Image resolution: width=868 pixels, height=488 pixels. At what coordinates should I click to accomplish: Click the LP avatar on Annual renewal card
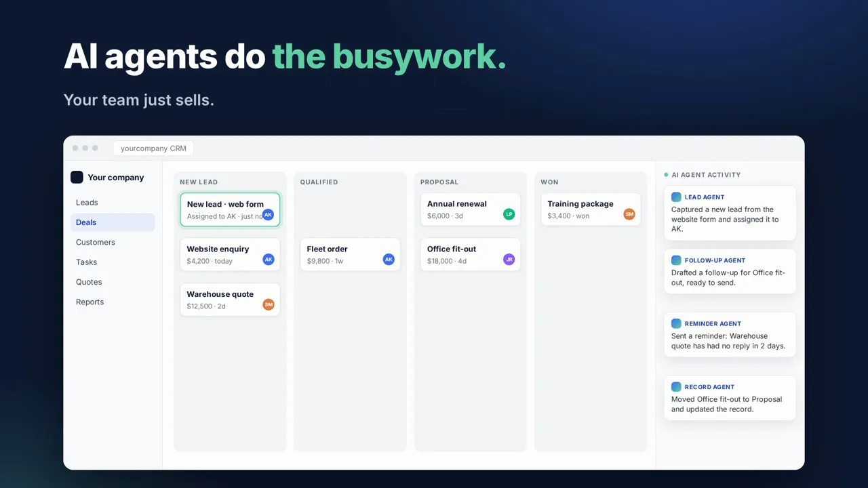(x=509, y=214)
